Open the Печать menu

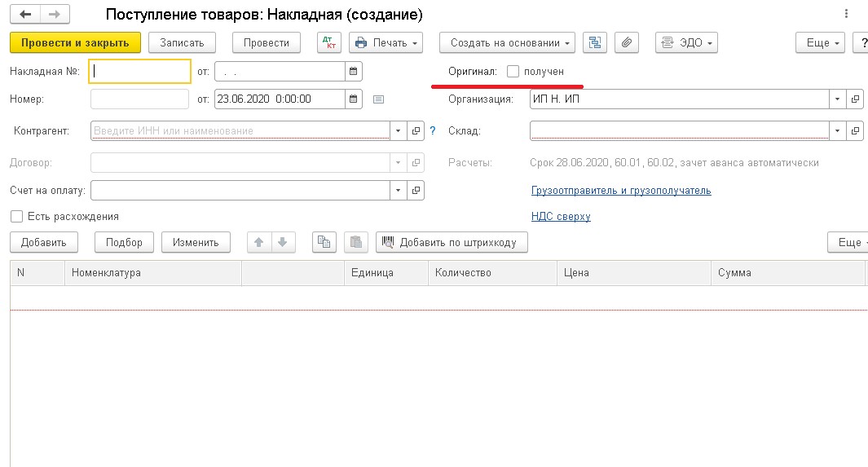(x=386, y=42)
